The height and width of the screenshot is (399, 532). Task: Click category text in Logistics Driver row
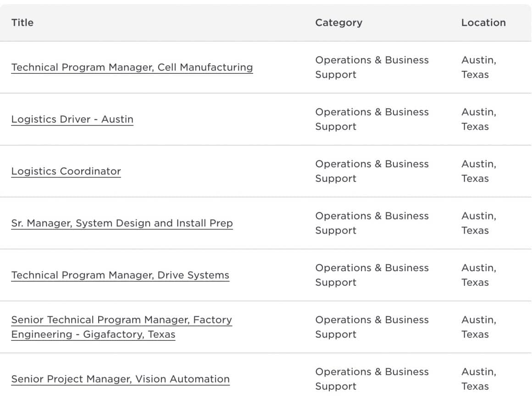[x=371, y=119]
